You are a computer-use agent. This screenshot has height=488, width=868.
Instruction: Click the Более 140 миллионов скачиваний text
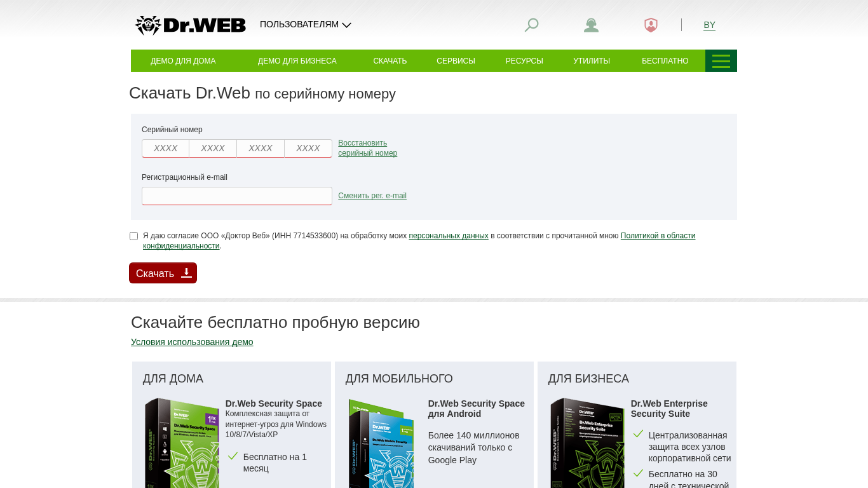tap(474, 447)
